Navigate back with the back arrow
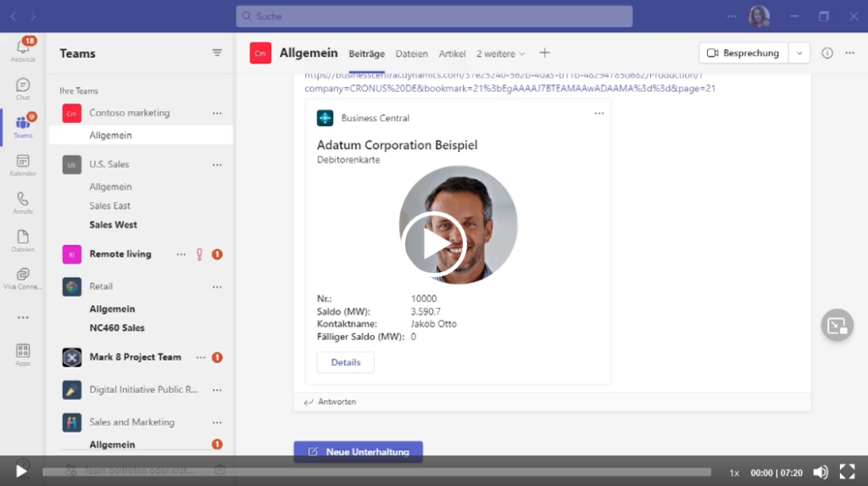The image size is (868, 486). coord(14,17)
